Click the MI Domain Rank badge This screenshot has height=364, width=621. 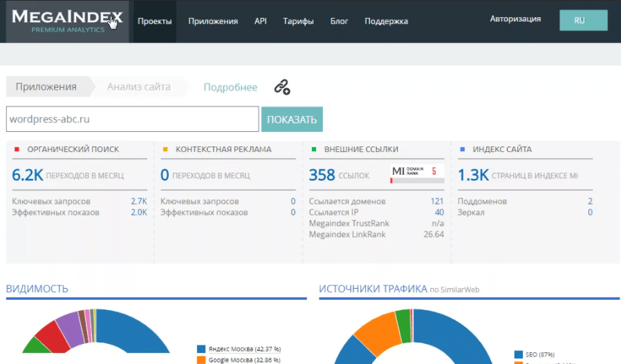click(417, 174)
